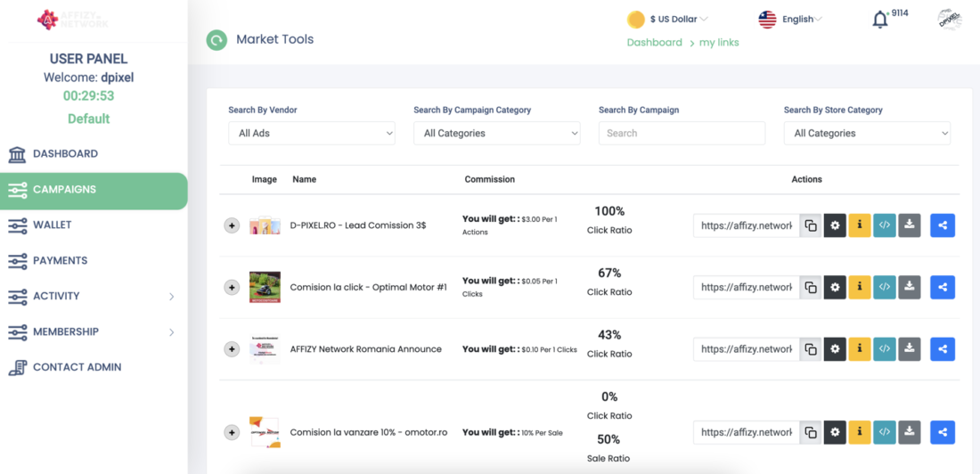
Task: Expand the Optimal Motor #1 row details
Action: 232,288
